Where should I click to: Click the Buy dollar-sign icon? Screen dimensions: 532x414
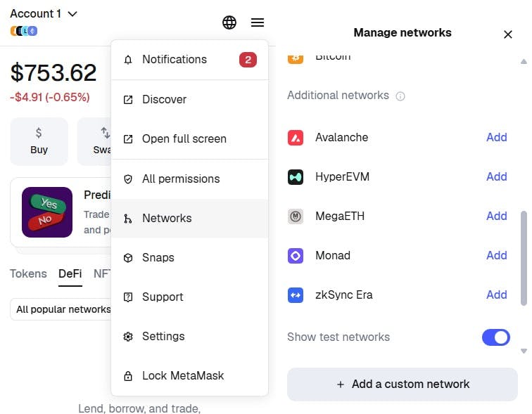point(39,132)
